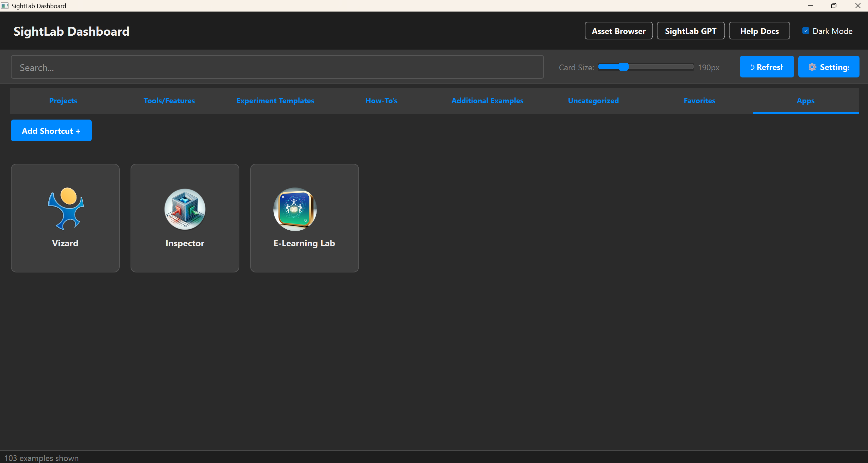Screen dimensions: 868x463
Task: View the Favorites tab
Action: pos(699,101)
